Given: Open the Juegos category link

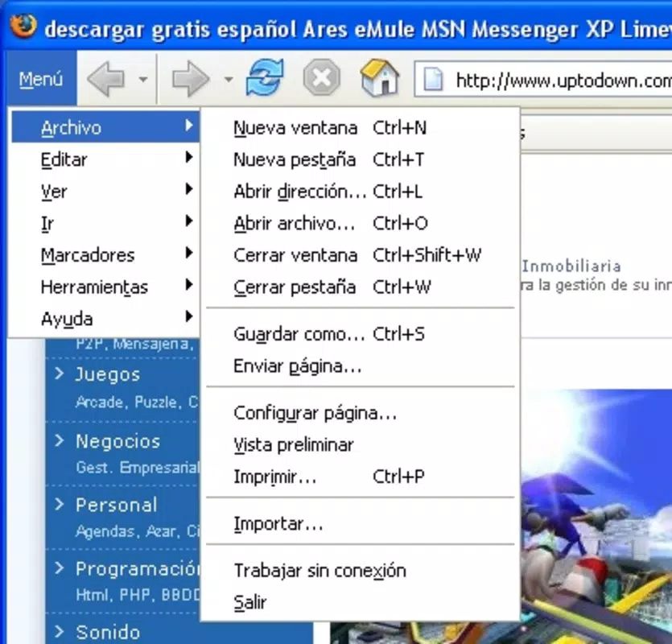Looking at the screenshot, I should pos(108,374).
